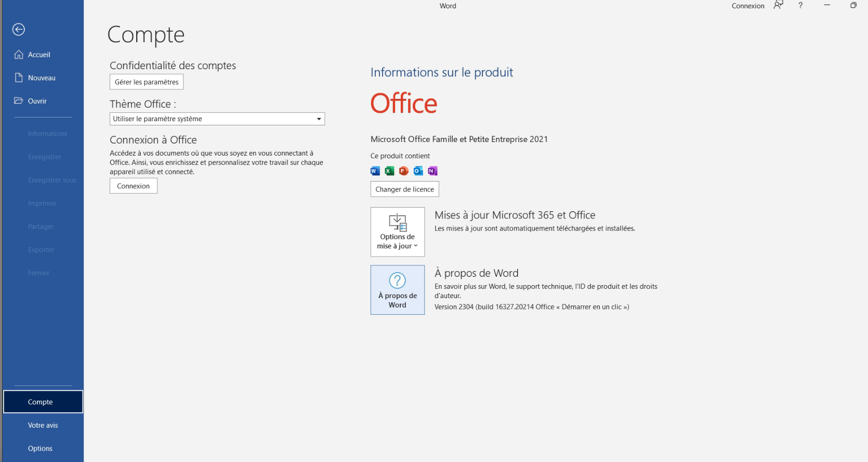Select Nouveau in sidebar
Screen dimensions: 868x462
tap(42, 78)
